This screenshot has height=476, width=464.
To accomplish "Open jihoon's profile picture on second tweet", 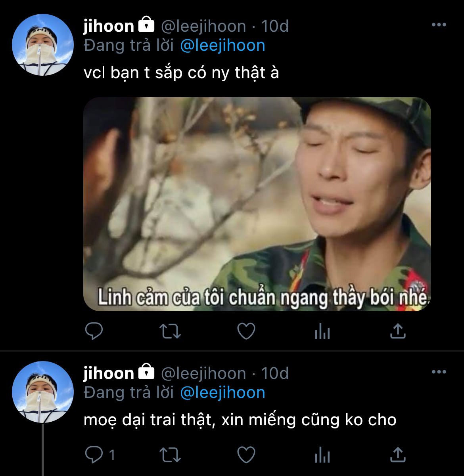I will pyautogui.click(x=43, y=392).
